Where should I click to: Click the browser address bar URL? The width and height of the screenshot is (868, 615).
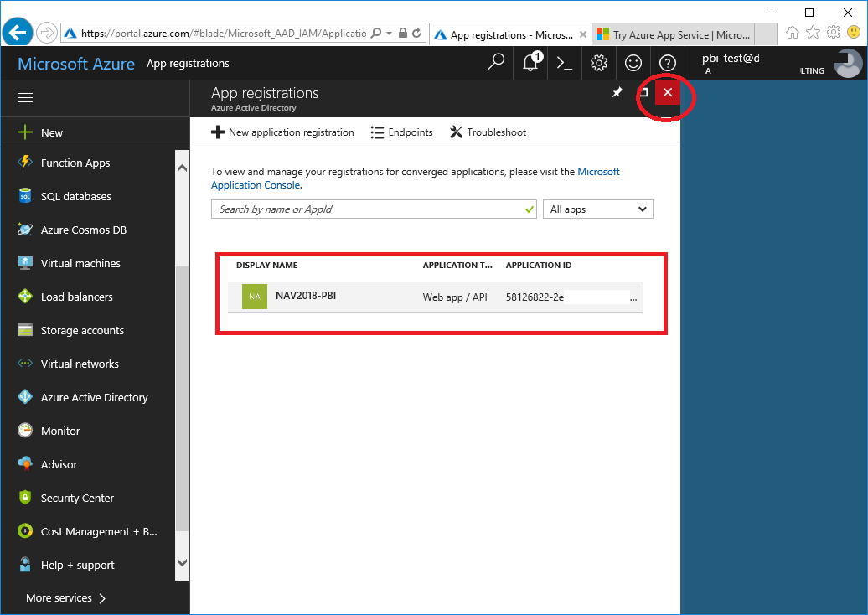[x=224, y=34]
